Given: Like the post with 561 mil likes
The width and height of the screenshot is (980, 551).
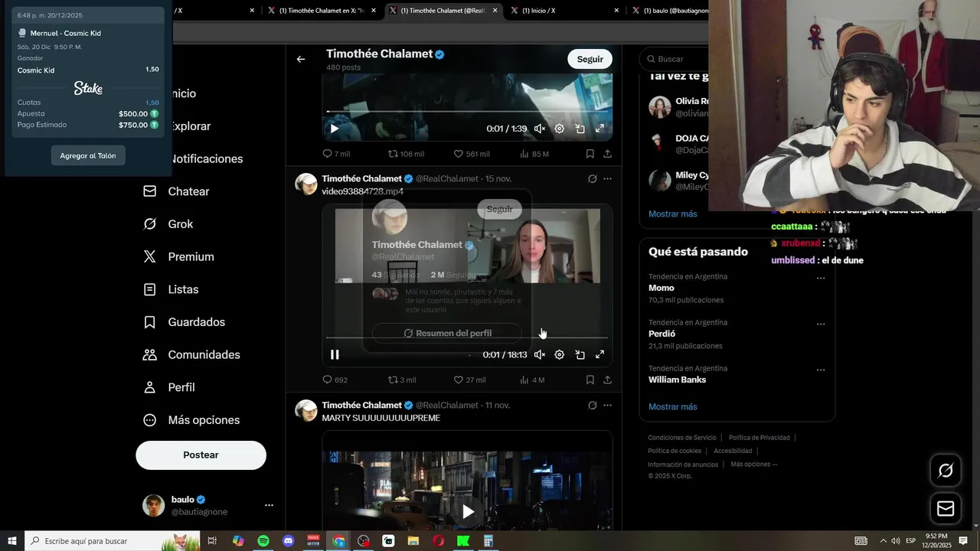Looking at the screenshot, I should click(471, 154).
